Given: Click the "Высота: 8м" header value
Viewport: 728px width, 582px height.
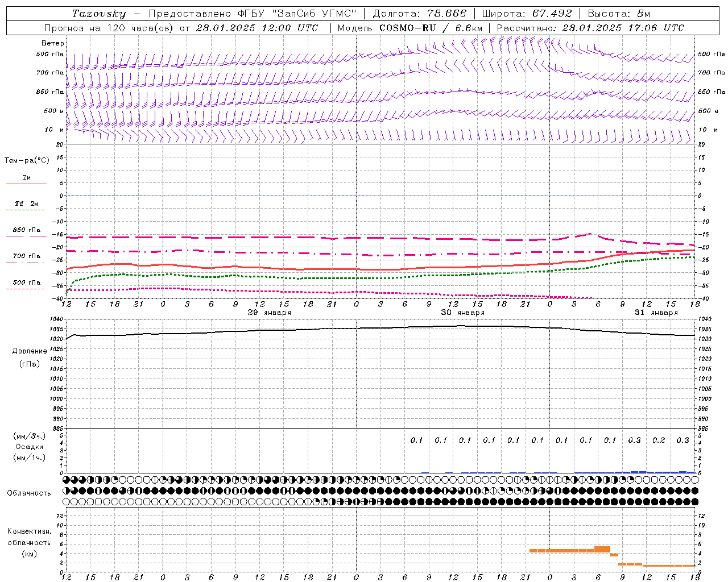Looking at the screenshot, I should (x=619, y=14).
